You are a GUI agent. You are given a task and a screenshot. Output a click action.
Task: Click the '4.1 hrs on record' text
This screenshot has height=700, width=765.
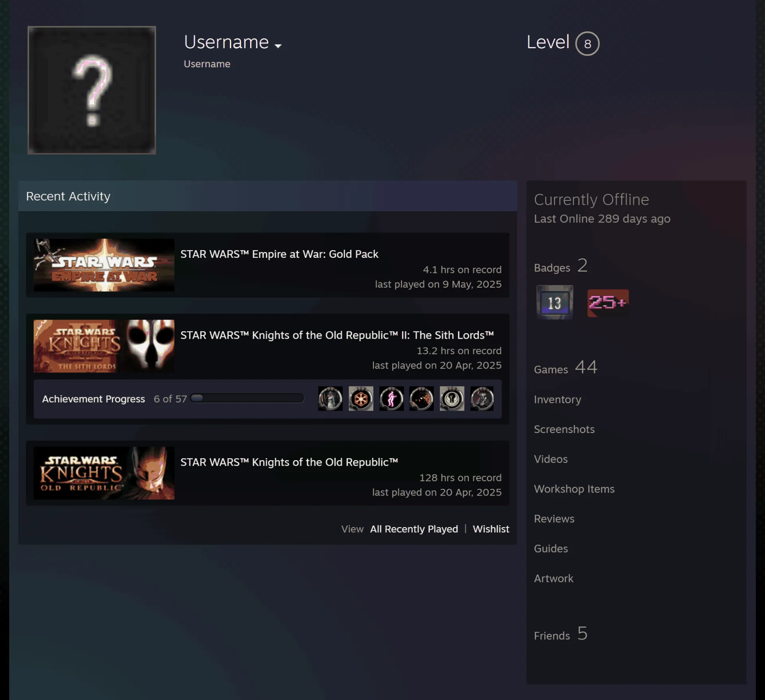[462, 270]
